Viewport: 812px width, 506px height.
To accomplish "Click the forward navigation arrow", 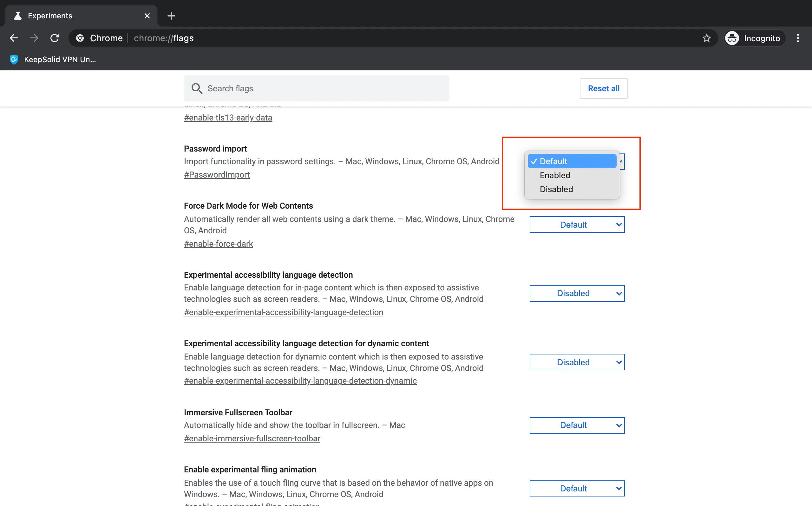I will pos(34,38).
